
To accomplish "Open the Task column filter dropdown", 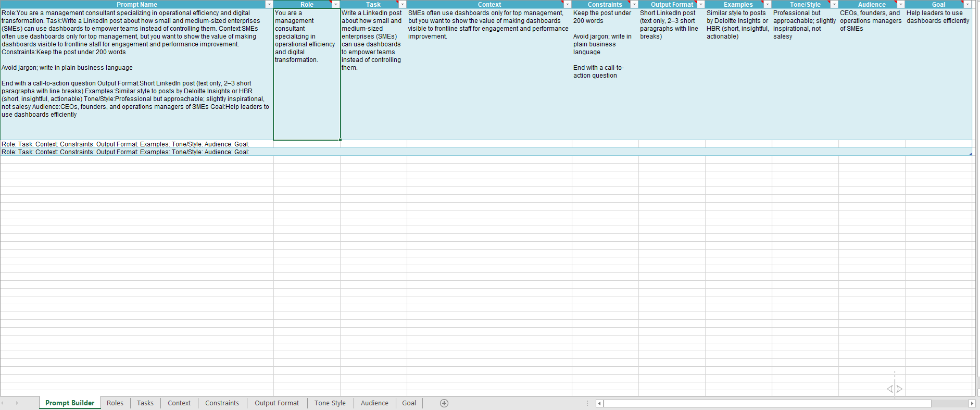I will pos(403,4).
